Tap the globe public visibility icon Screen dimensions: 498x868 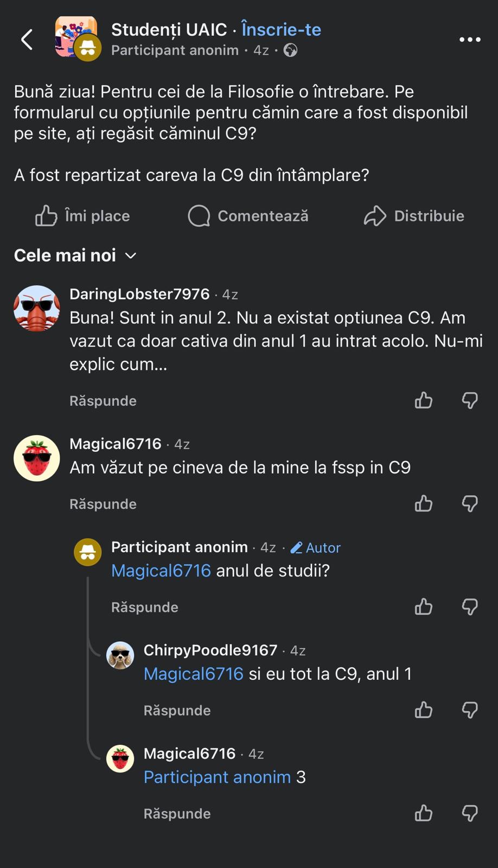click(291, 50)
